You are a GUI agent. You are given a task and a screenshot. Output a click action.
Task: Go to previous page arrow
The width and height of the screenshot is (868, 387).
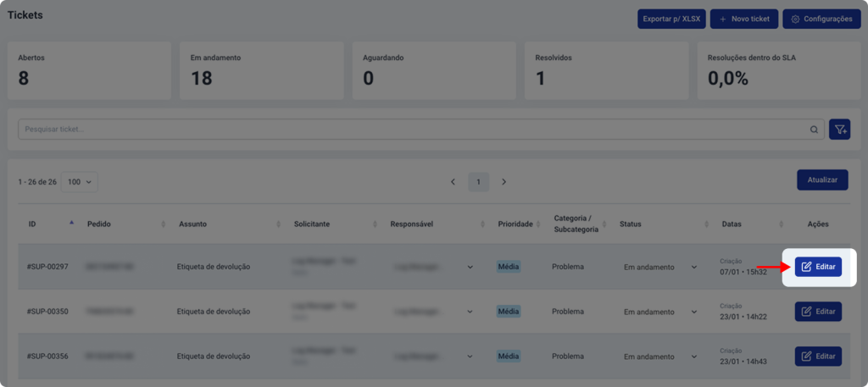[453, 181]
